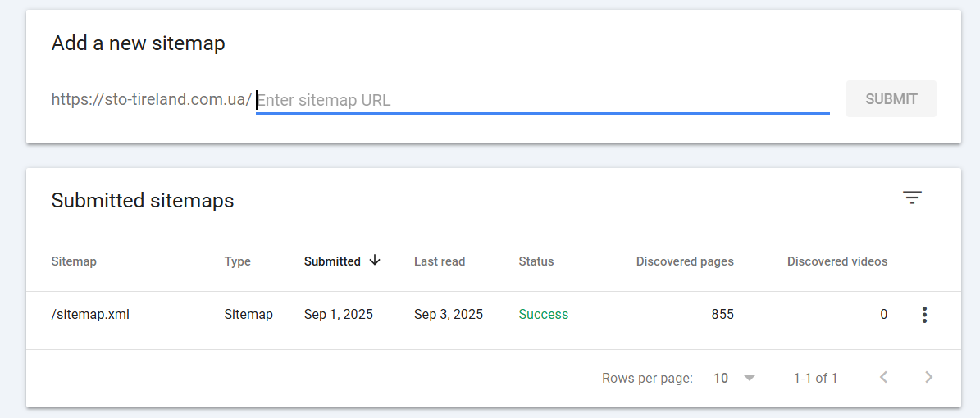Click the Type column header

tap(238, 261)
